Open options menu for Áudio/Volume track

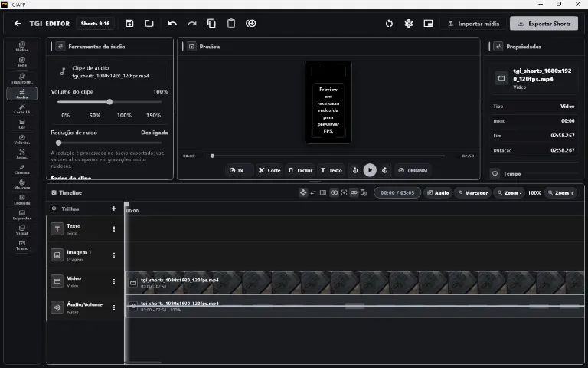pos(114,307)
